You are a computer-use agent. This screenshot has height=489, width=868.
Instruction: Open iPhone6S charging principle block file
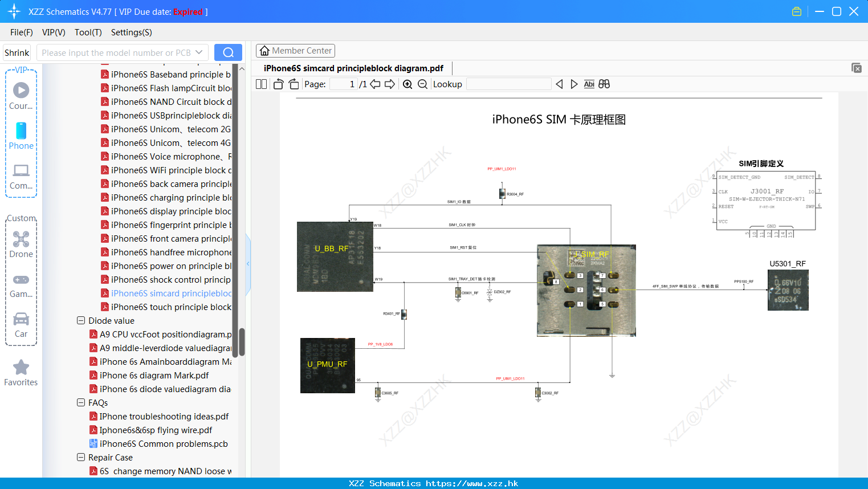pos(166,197)
